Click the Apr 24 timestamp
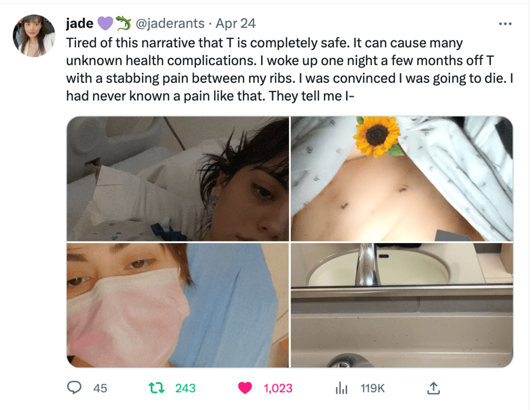This screenshot has width=532, height=410. (x=236, y=23)
